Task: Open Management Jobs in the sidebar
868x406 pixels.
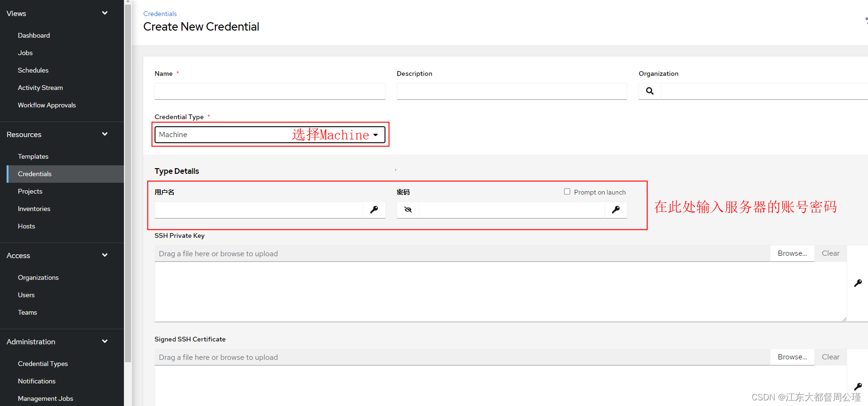Action: pos(46,398)
